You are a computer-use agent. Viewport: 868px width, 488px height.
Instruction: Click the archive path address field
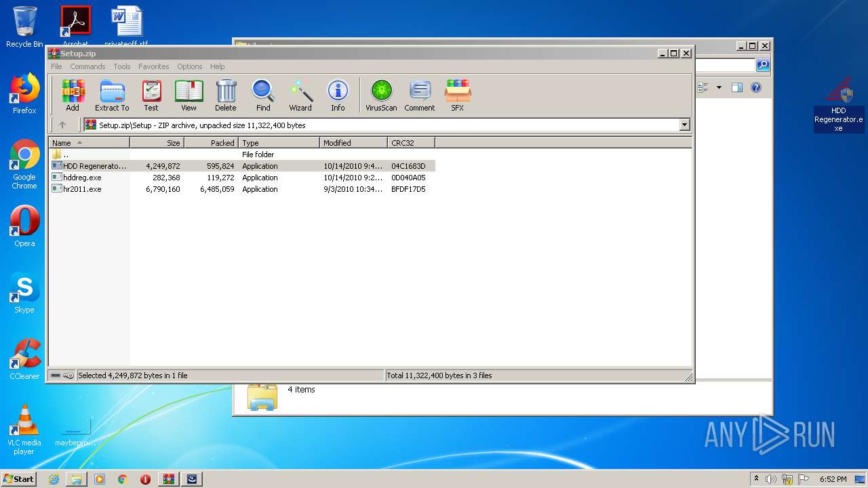(x=382, y=125)
